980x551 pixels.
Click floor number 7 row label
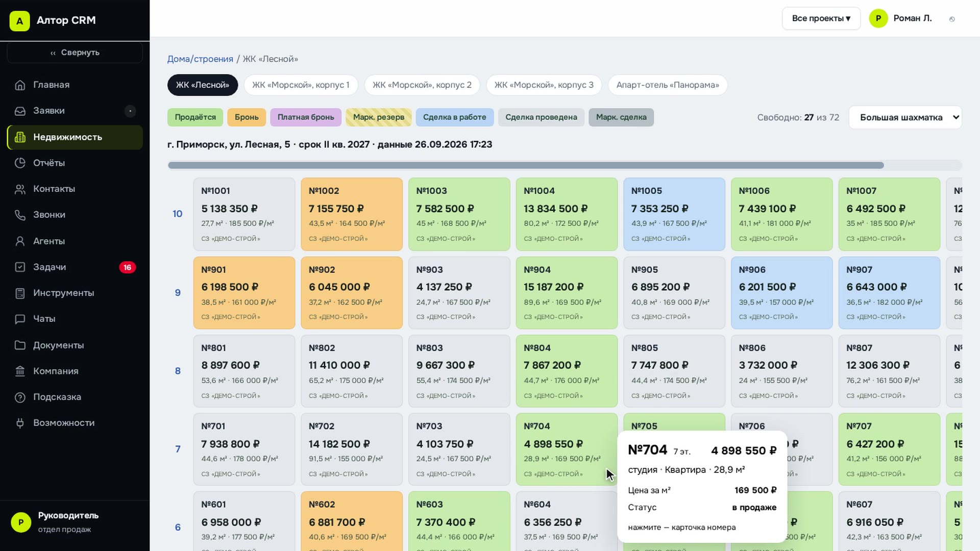178,449
